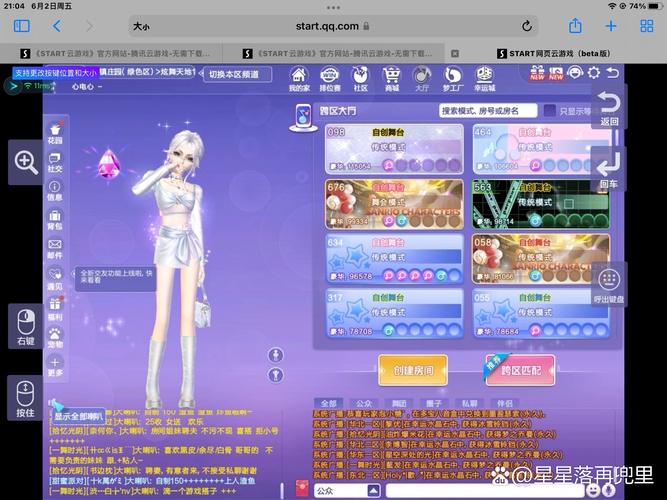Screen dimensions: 667x500
Task: Add a new Safari tab
Action: point(611,26)
